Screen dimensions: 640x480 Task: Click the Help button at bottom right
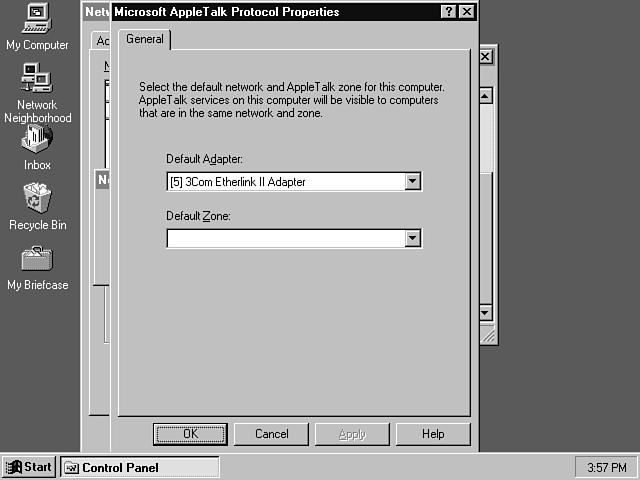coord(433,434)
